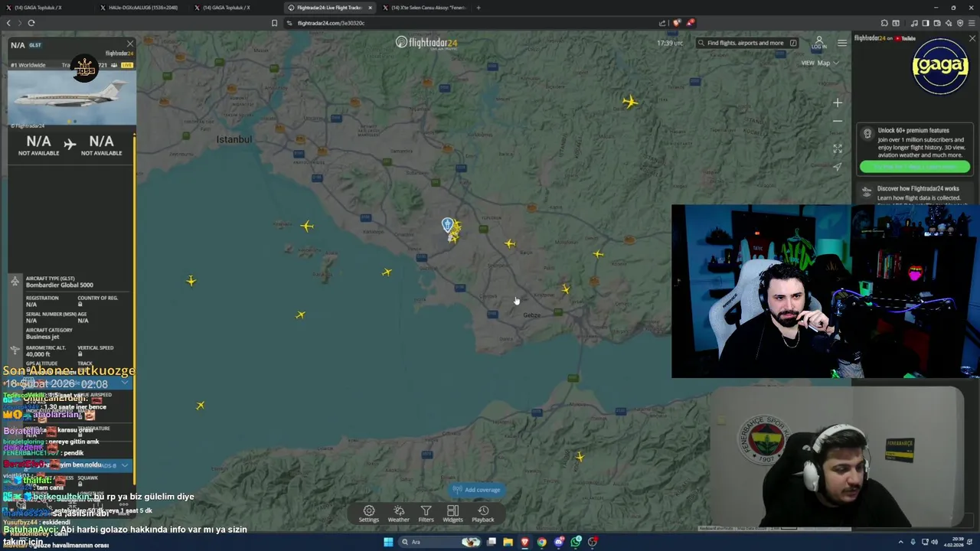The width and height of the screenshot is (980, 551).
Task: Click the browser share icon
Action: coord(662,23)
